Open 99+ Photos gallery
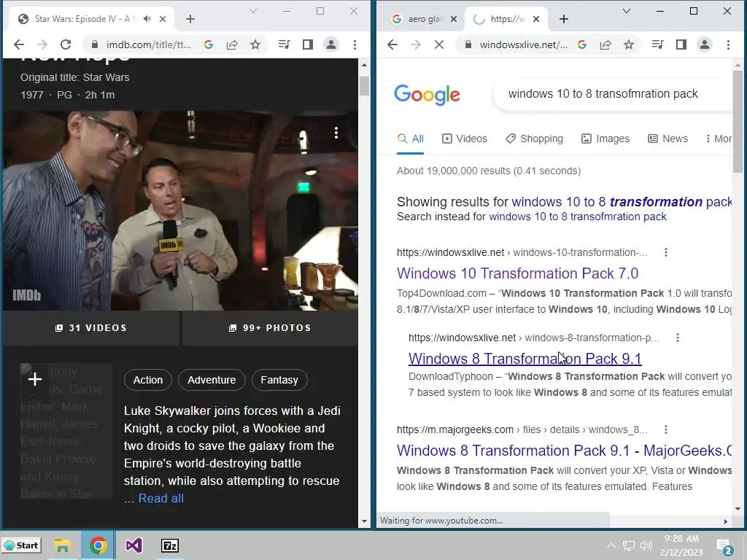The image size is (747, 560). pyautogui.click(x=270, y=328)
